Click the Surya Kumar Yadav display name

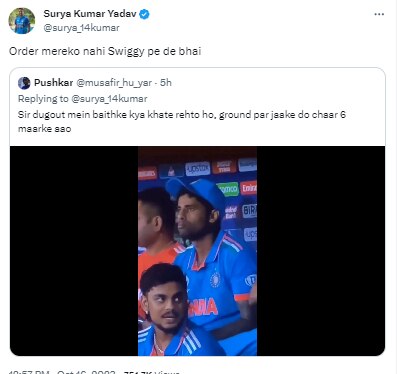click(90, 14)
